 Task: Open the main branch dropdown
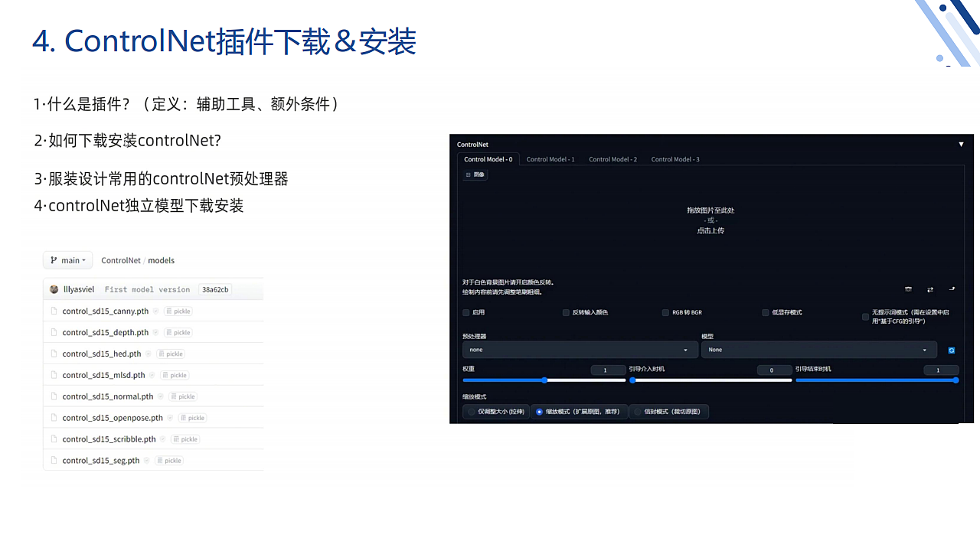coord(67,260)
